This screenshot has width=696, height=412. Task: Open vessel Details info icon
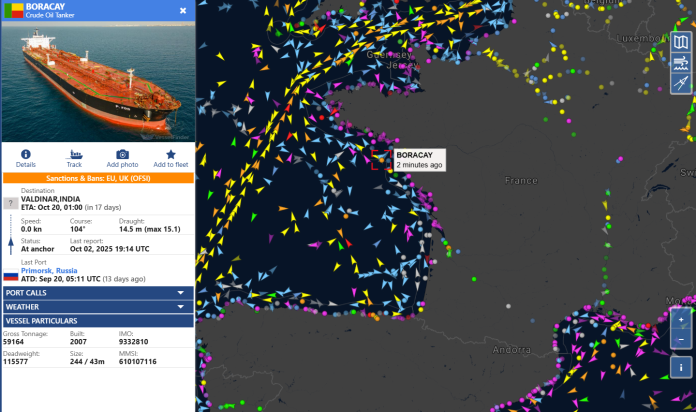(25, 155)
